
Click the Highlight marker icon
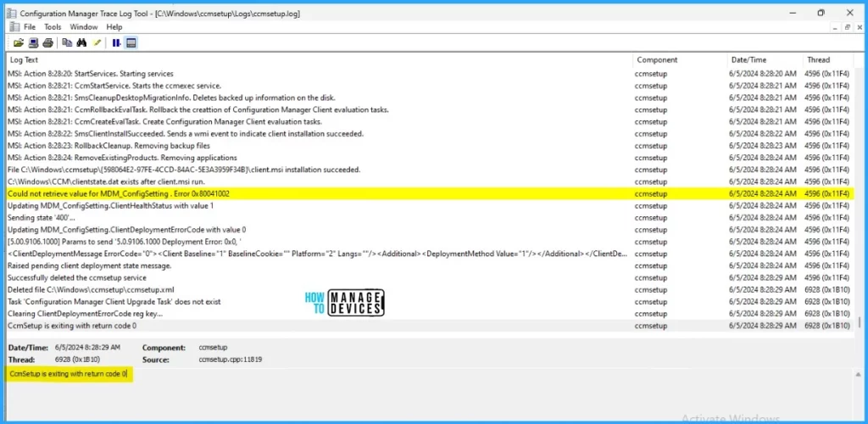coord(97,42)
